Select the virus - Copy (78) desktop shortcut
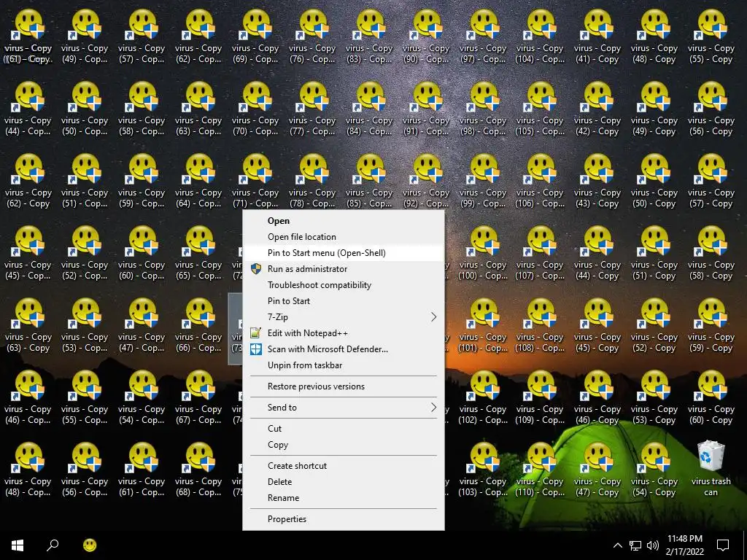Screen dimensions: 747x560 pyautogui.click(x=312, y=182)
